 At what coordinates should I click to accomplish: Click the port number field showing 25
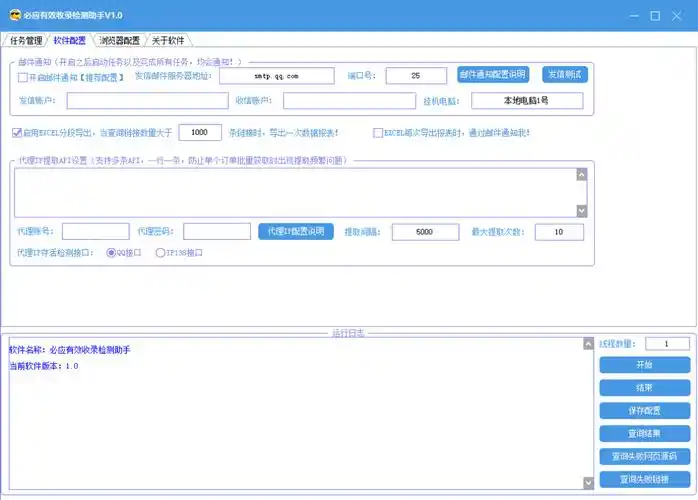click(416, 76)
